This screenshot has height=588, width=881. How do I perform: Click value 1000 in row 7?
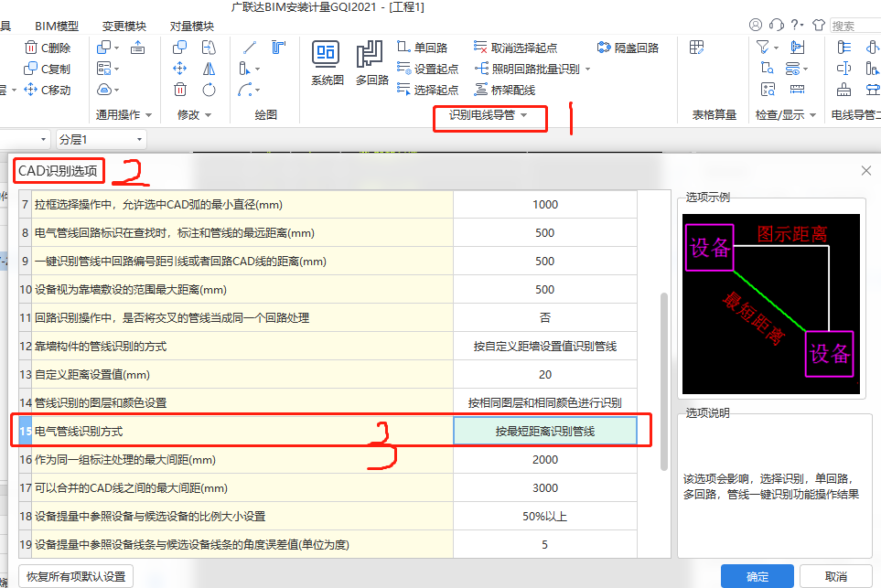pos(545,205)
